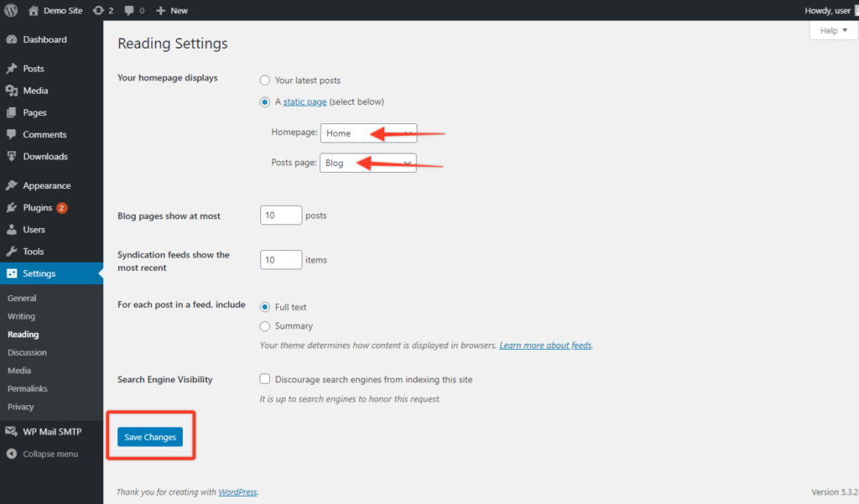
Task: Open the Homepage dropdown showing Home
Action: [x=367, y=132]
